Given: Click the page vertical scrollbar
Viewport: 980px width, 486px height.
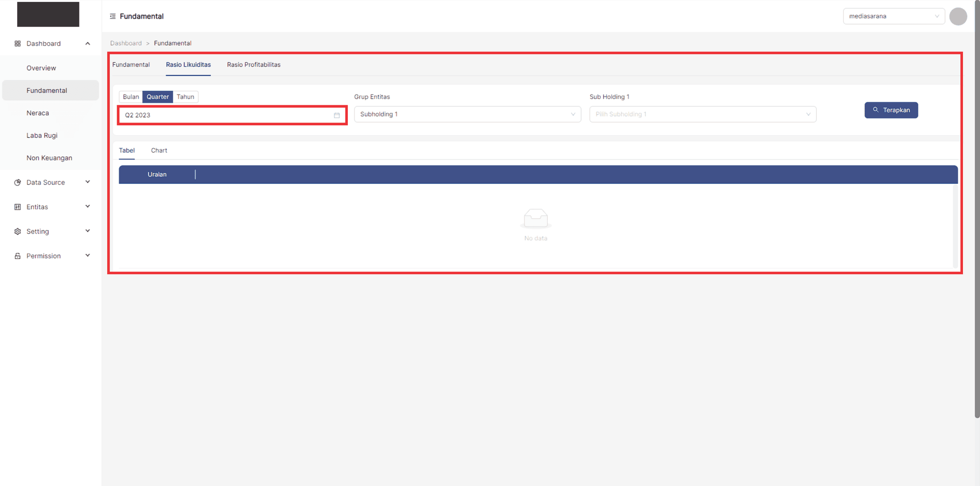Looking at the screenshot, I should tap(977, 211).
